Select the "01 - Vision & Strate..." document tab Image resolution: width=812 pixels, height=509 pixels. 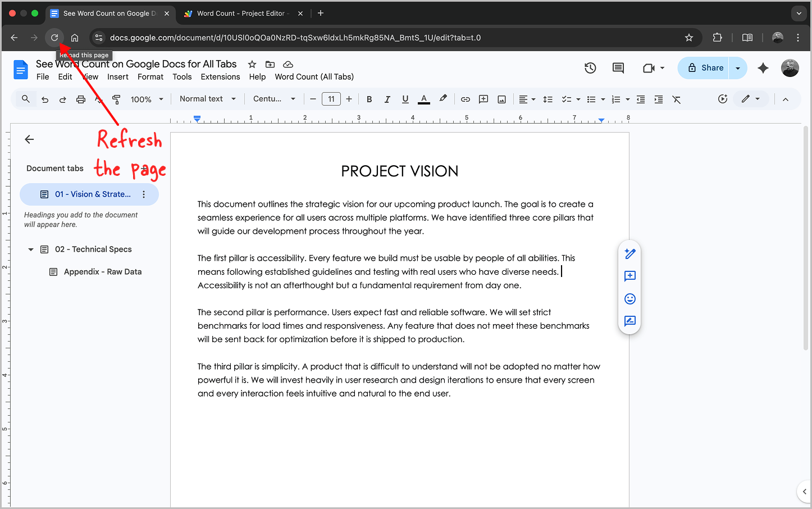click(89, 194)
